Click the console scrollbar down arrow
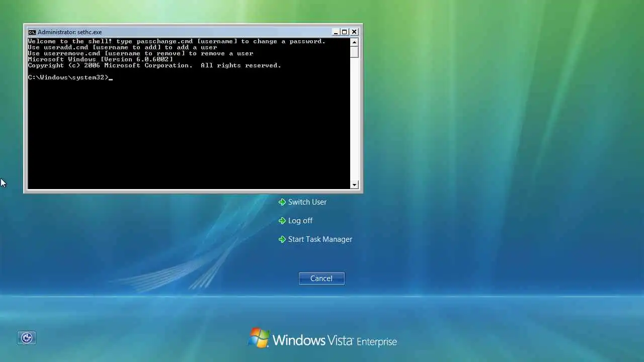This screenshot has width=644, height=362. tap(354, 185)
